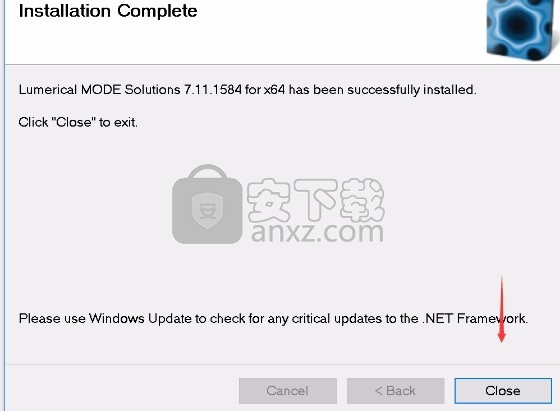Click the empty grey area above Cancel
Image resolution: width=560 pixels, height=411 pixels.
[x=288, y=346]
